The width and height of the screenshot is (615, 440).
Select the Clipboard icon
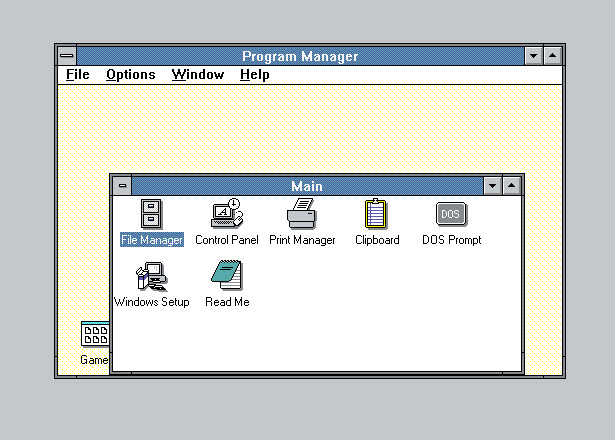[376, 214]
